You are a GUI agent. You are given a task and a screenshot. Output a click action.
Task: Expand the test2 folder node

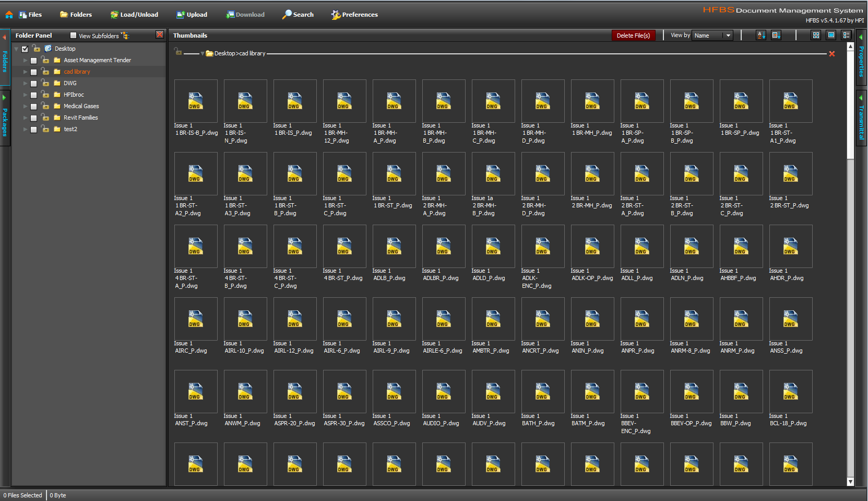[25, 129]
